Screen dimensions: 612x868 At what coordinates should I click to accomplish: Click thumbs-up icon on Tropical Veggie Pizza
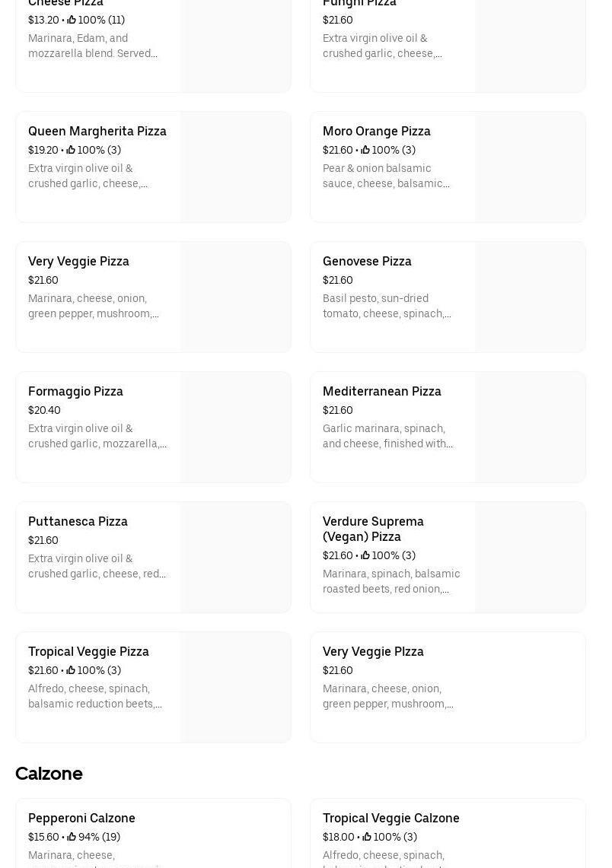[x=71, y=670]
